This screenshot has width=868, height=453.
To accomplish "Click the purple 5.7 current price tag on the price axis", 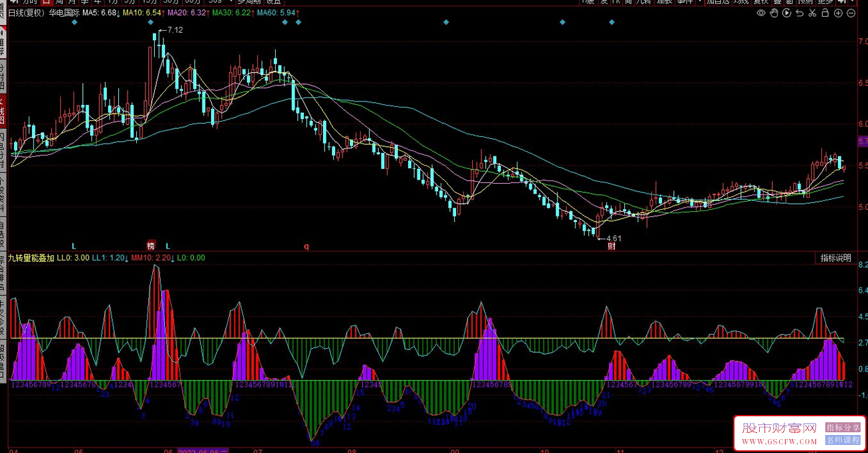I will (862, 142).
